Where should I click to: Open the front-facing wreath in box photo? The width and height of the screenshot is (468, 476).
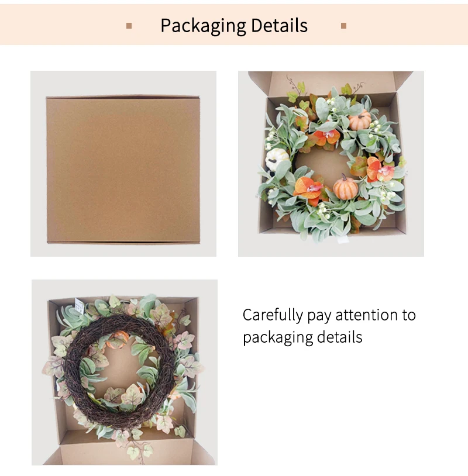(331, 164)
